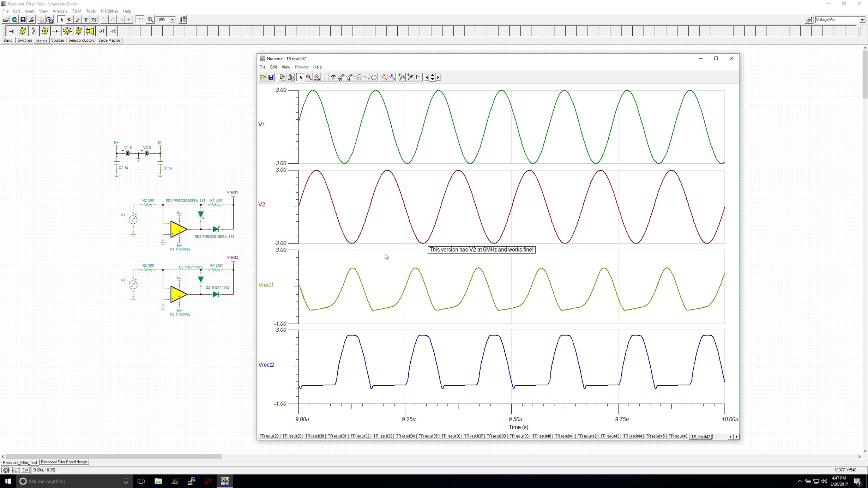Viewport: 868px width, 488px height.
Task: Click the red-plus eyedropper tool icon
Action: 410,78
